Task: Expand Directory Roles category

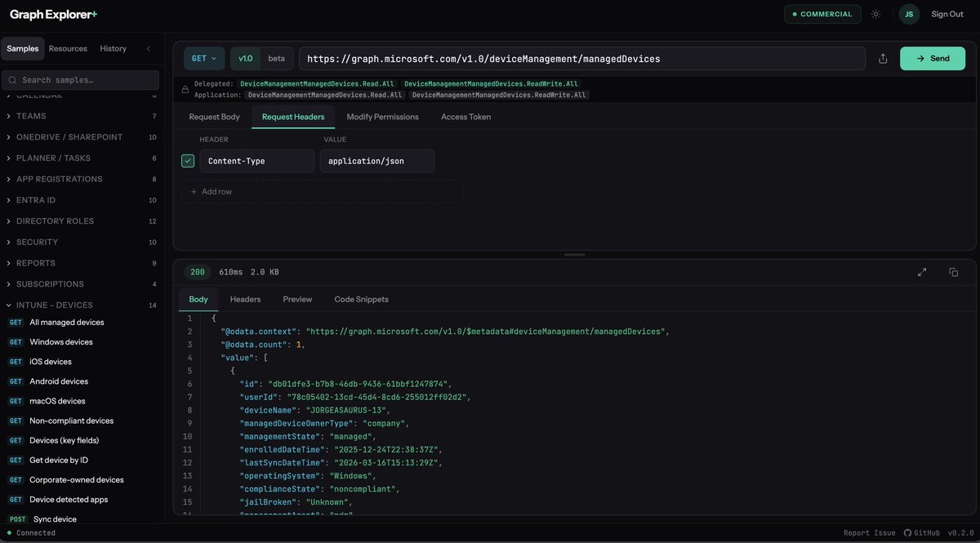Action: tap(82, 221)
